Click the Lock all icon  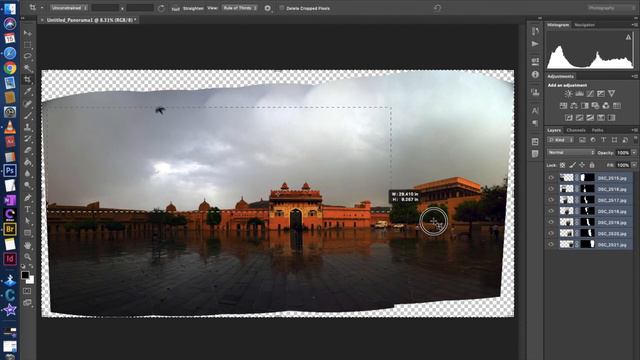coord(592,165)
